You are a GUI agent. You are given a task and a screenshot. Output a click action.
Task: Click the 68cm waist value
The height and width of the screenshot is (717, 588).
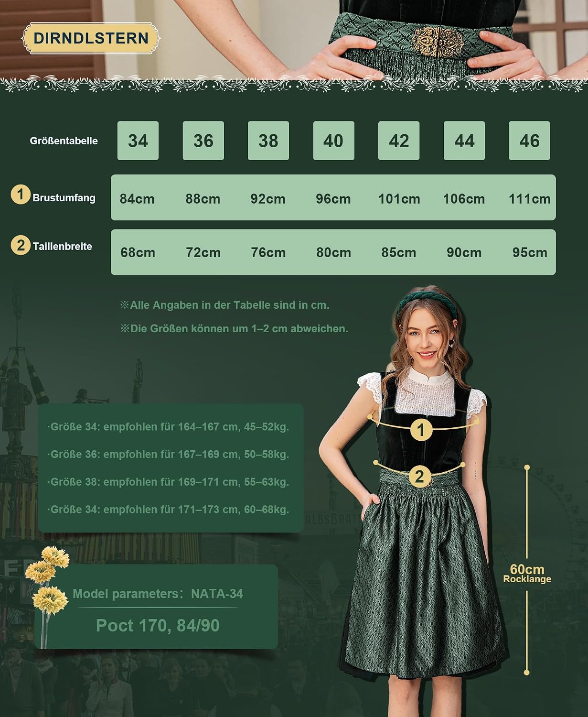[138, 252]
